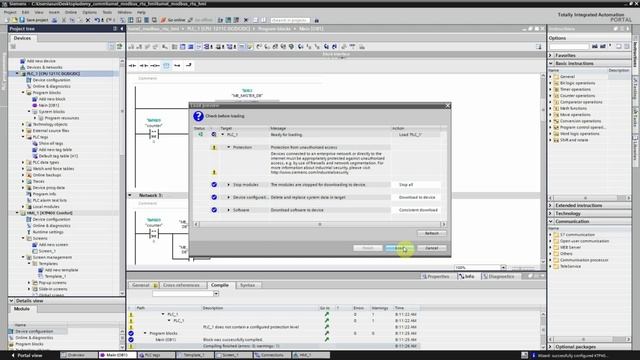Screen dimensions: 640x360
Task: Click Refresh in the Load preview dialog
Action: tap(431, 233)
